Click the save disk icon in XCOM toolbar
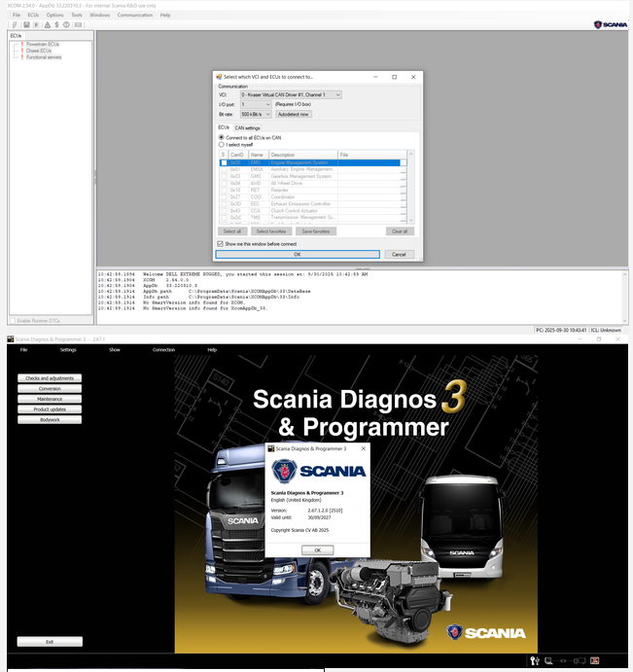Screen dimensions: 633x672 click(x=28, y=24)
